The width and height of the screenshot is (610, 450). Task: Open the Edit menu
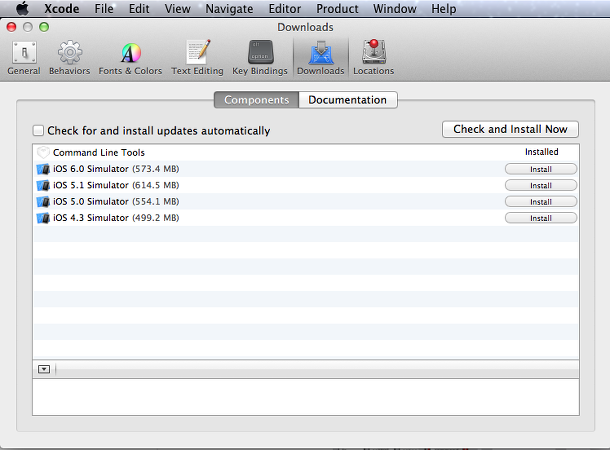[139, 9]
